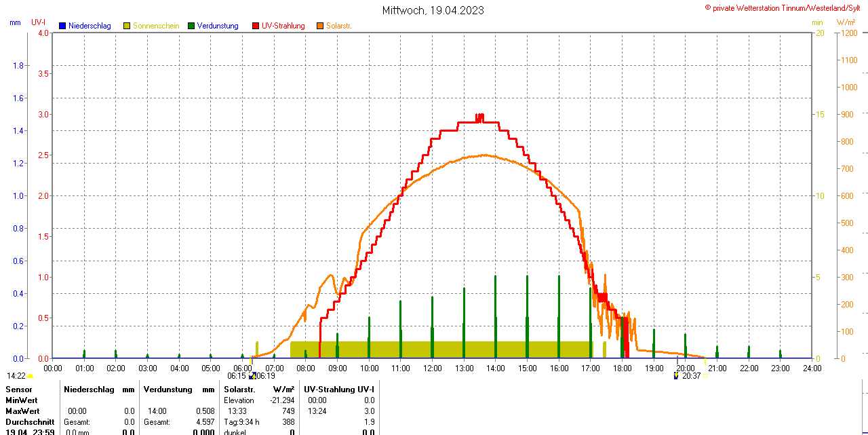Select the UV-Strahlung legend label
868x435 pixels.
tap(283, 26)
